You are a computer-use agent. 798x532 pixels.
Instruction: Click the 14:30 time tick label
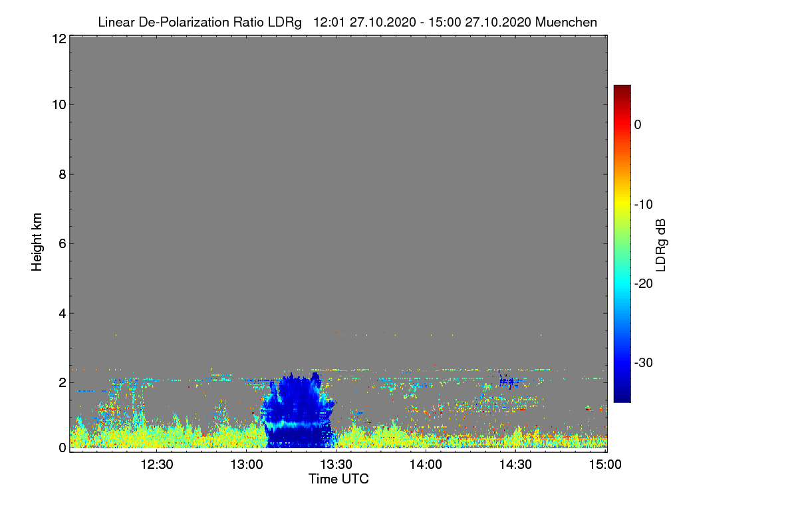(515, 465)
